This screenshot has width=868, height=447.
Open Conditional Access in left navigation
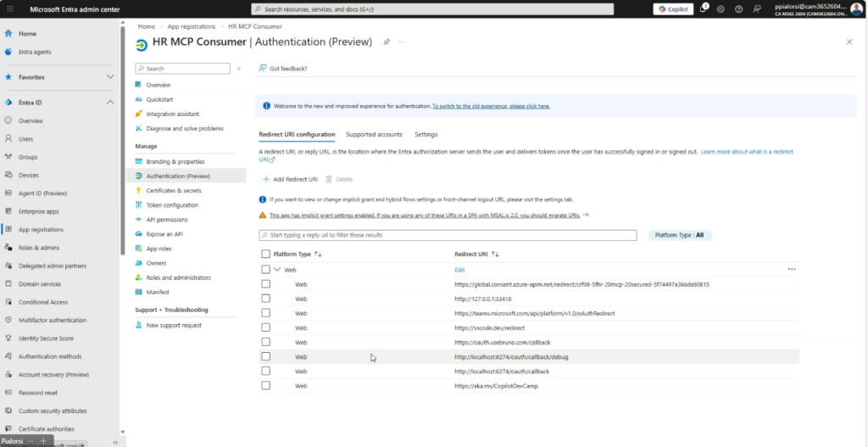(42, 301)
